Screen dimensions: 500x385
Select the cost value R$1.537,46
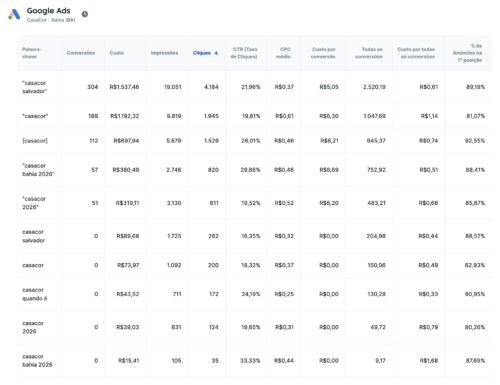124,87
